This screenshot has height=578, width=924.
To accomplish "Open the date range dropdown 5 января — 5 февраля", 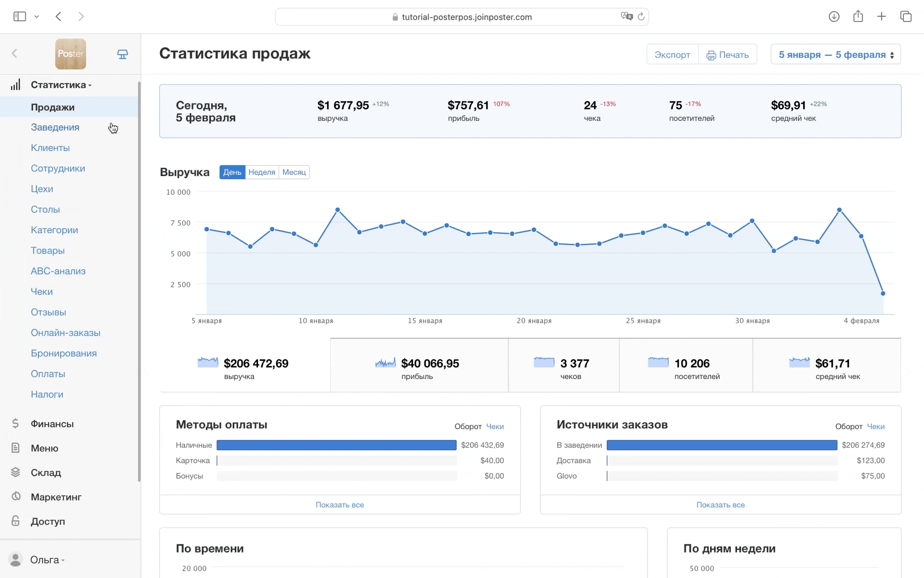I will [835, 54].
